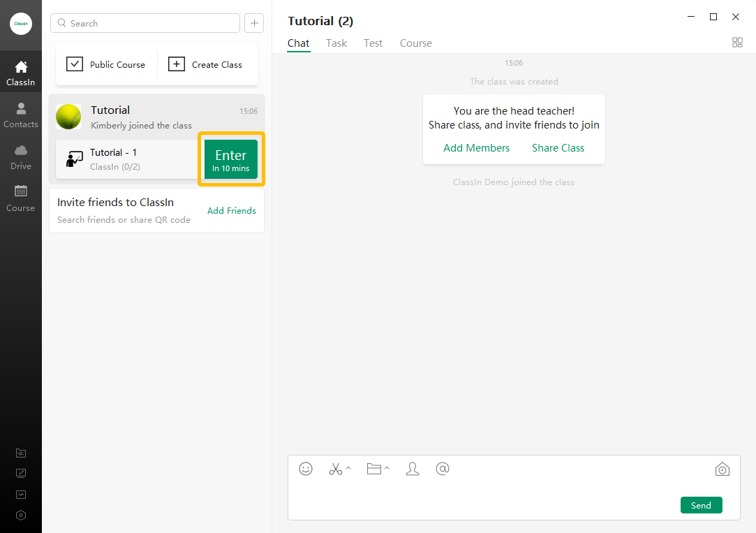
Task: Click the Create Class plus-box icon
Action: tap(177, 64)
